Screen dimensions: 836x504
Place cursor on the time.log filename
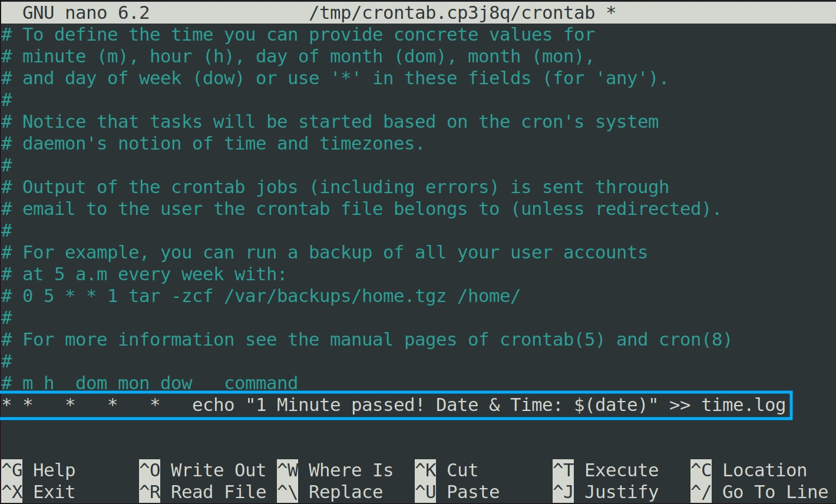point(744,405)
